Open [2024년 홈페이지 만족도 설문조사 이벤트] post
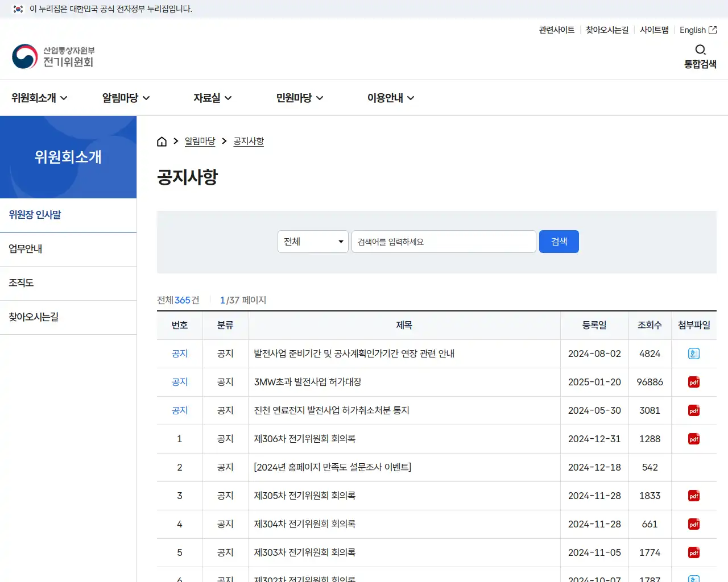The height and width of the screenshot is (582, 728). [x=332, y=467]
